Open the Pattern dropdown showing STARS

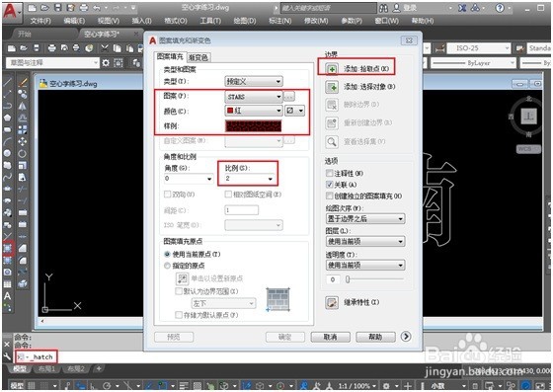coord(254,96)
